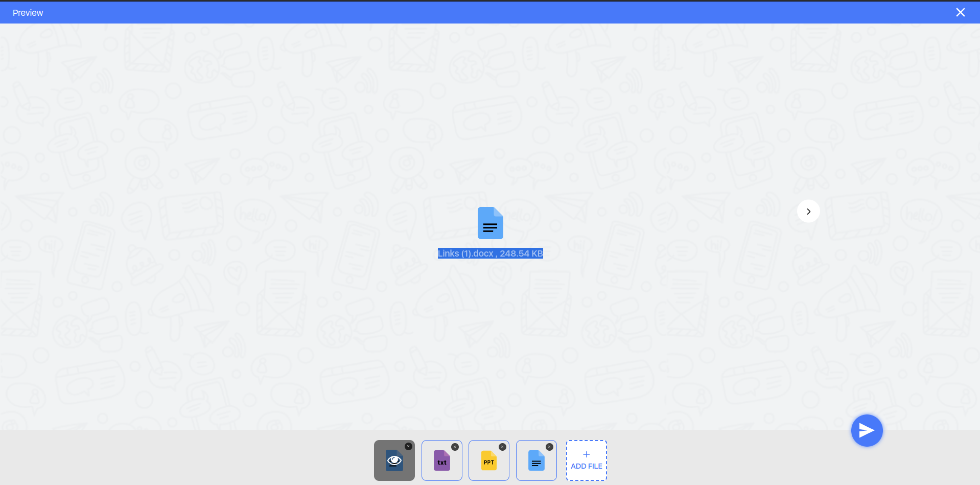Switch to the docx attachment thumbnail
The image size is (980, 485).
click(x=535, y=460)
